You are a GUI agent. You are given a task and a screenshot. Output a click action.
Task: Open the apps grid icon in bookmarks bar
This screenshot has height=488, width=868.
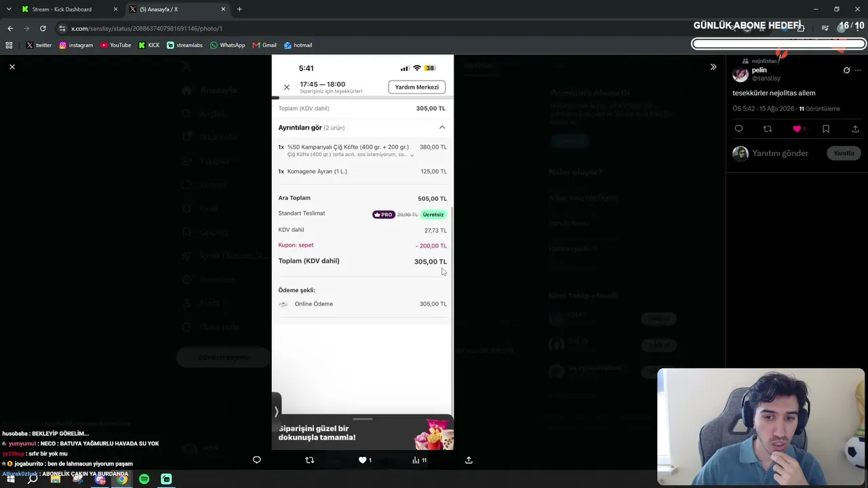9,45
